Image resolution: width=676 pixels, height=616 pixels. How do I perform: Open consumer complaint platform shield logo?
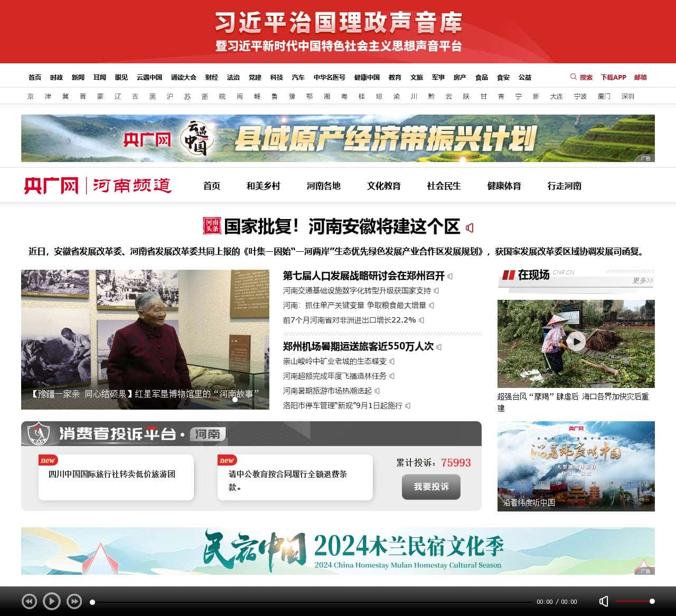pyautogui.click(x=39, y=434)
